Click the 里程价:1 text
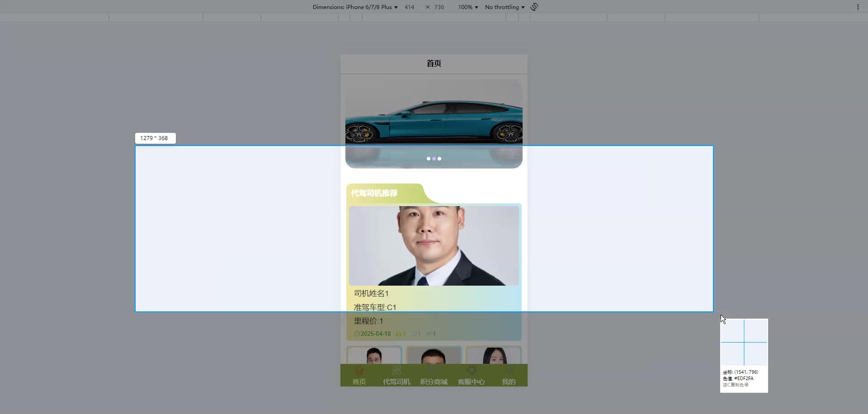The width and height of the screenshot is (868, 414). click(368, 321)
